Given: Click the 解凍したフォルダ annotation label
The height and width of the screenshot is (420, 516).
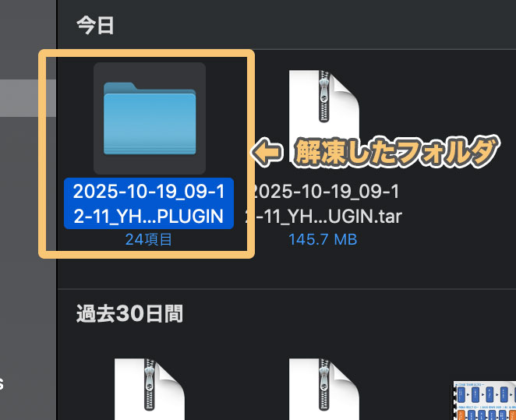Looking at the screenshot, I should tap(397, 152).
